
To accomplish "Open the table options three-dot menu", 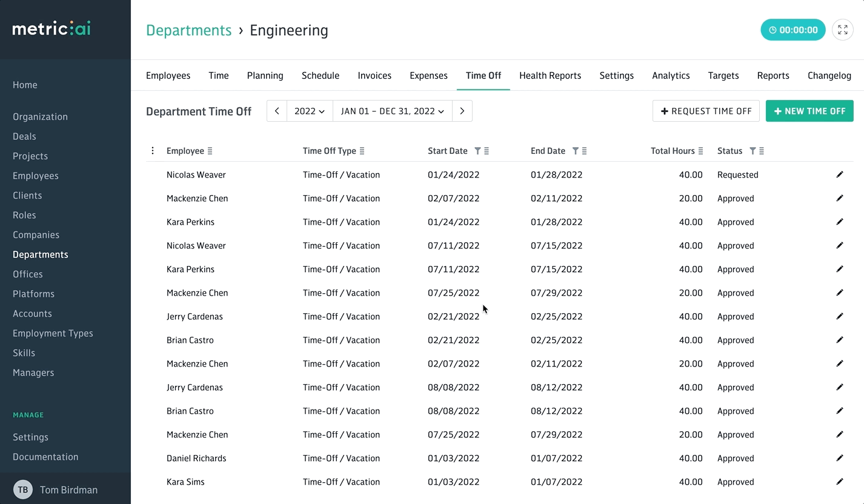I will point(153,151).
